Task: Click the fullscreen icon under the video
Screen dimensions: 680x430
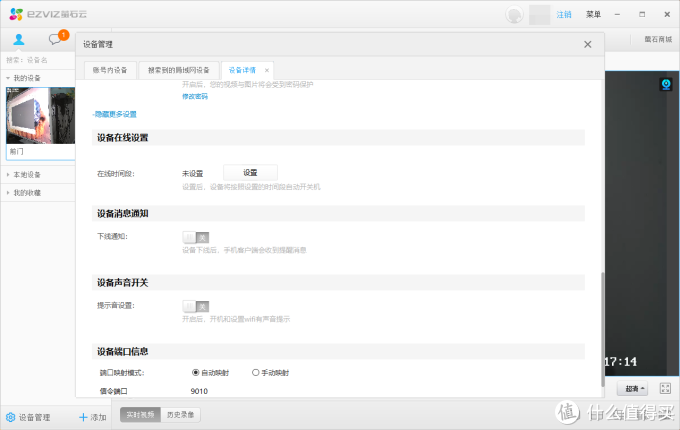Action: (x=665, y=388)
